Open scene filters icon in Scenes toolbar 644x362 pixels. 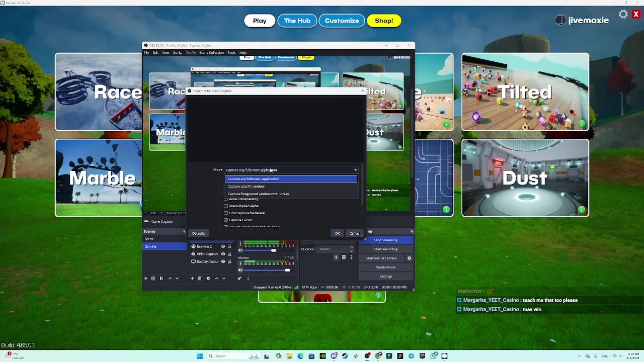(x=162, y=278)
